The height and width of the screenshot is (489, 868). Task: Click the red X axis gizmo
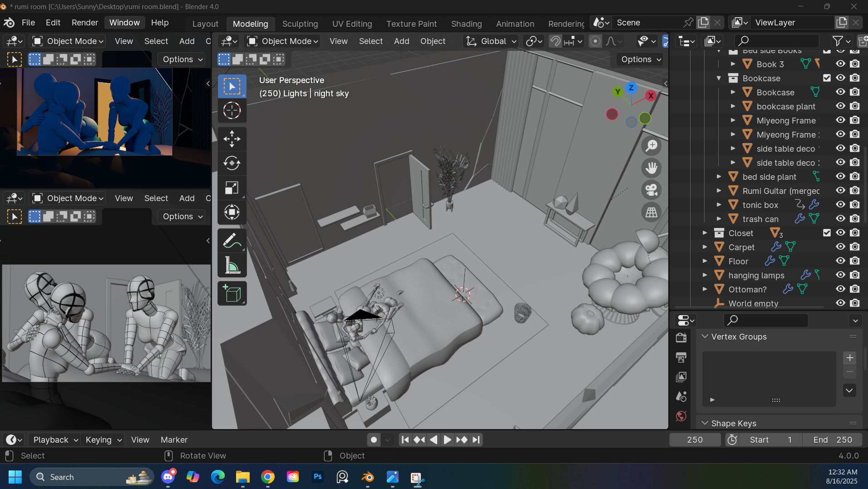pos(651,96)
